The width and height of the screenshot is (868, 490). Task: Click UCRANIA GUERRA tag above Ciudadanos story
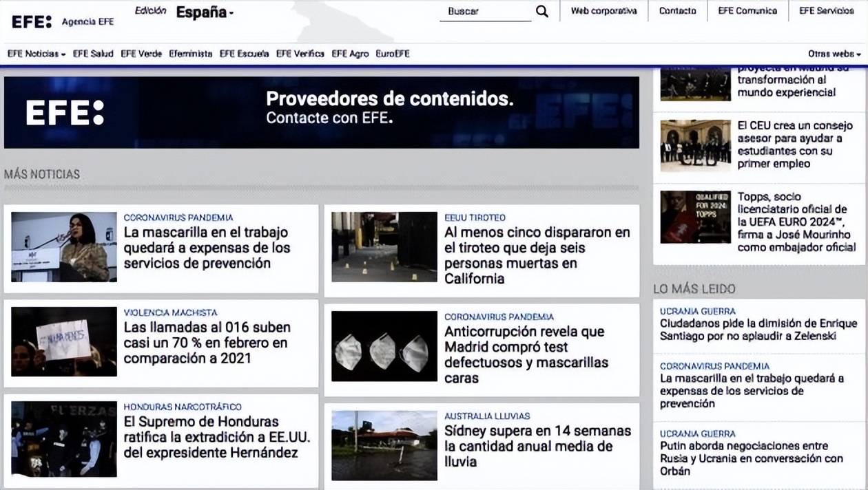[x=698, y=311]
